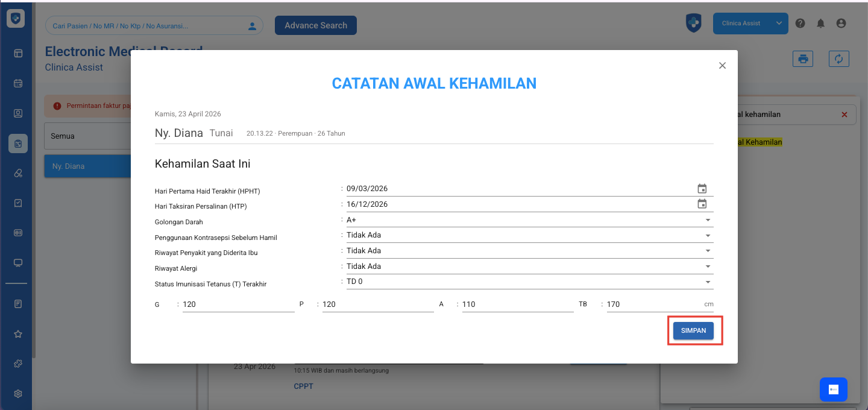This screenshot has width=868, height=410.
Task: Click the blue chat widget icon
Action: click(x=833, y=389)
